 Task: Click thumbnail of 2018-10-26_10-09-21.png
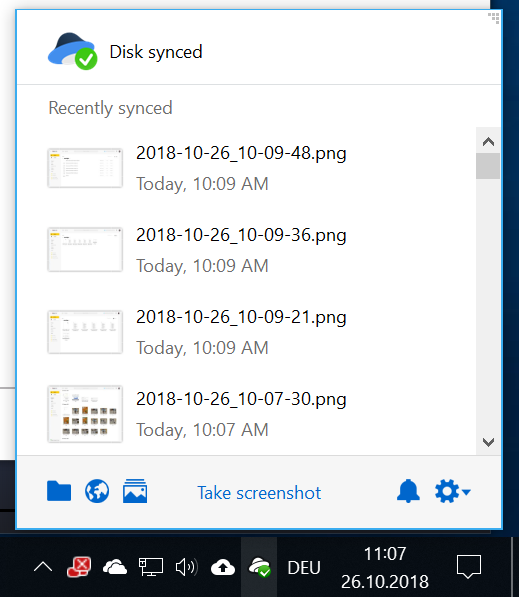coord(85,332)
